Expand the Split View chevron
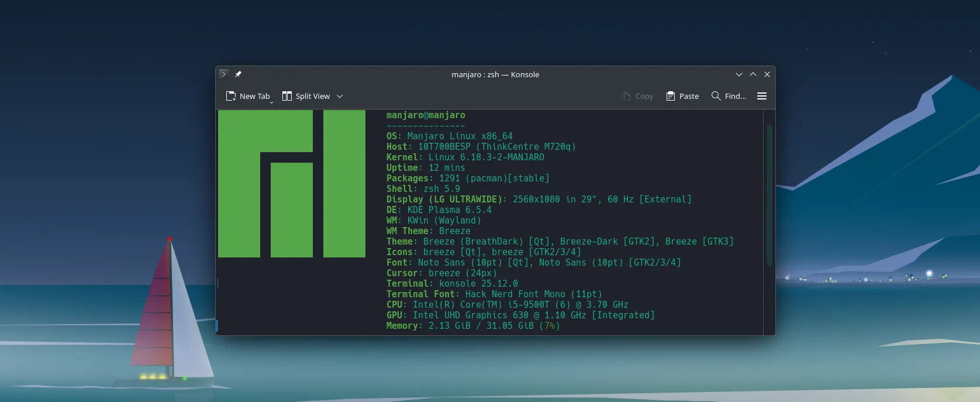 [340, 97]
